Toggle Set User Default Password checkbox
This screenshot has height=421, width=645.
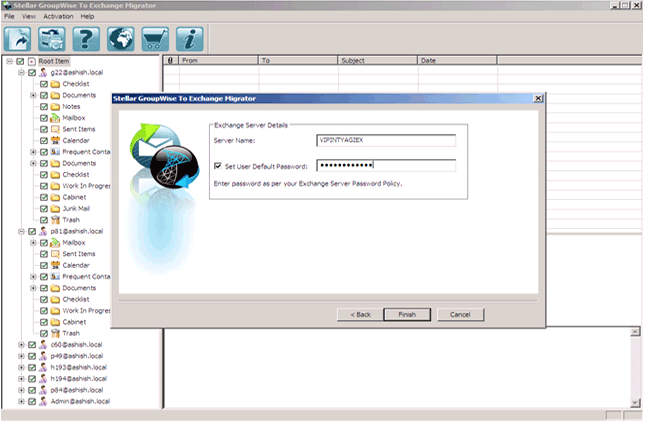[218, 166]
